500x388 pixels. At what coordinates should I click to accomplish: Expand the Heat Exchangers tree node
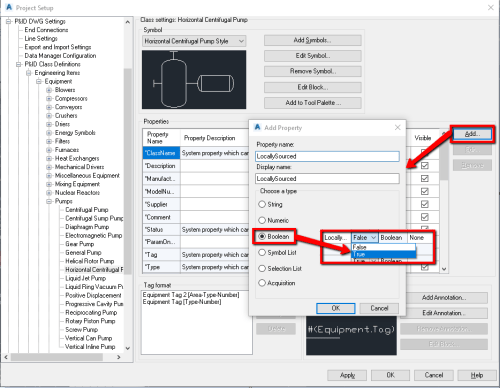click(x=49, y=159)
